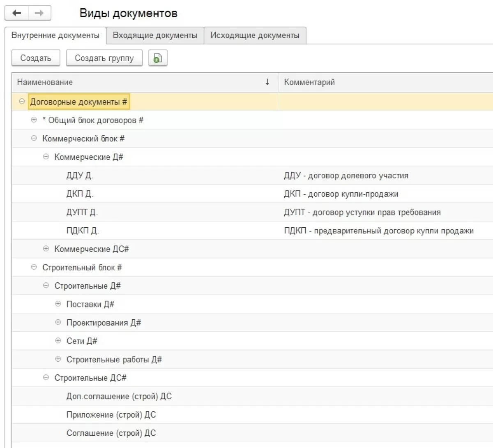The image size is (493, 448).
Task: Collapse the Коммерческий блок # node
Action: (34, 139)
